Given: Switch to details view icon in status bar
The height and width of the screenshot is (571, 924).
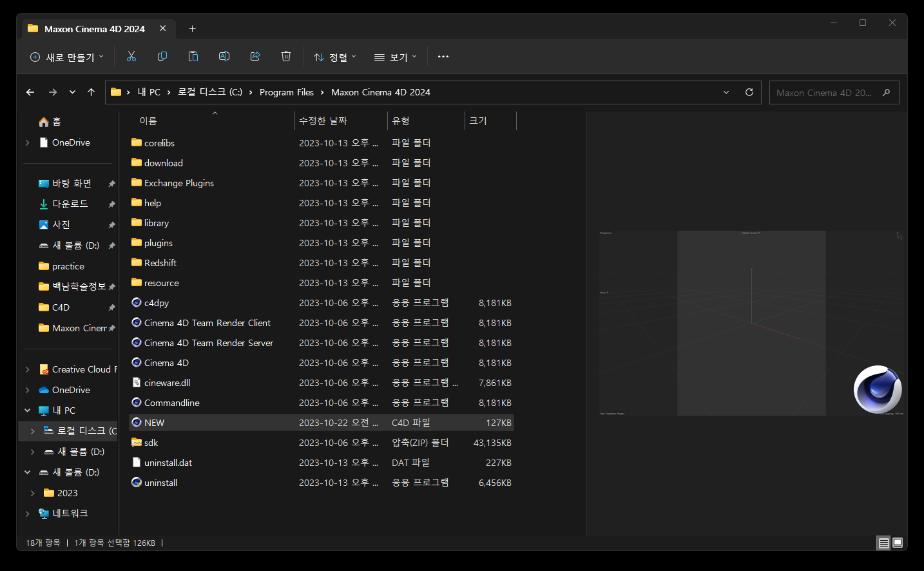Looking at the screenshot, I should click(x=884, y=543).
